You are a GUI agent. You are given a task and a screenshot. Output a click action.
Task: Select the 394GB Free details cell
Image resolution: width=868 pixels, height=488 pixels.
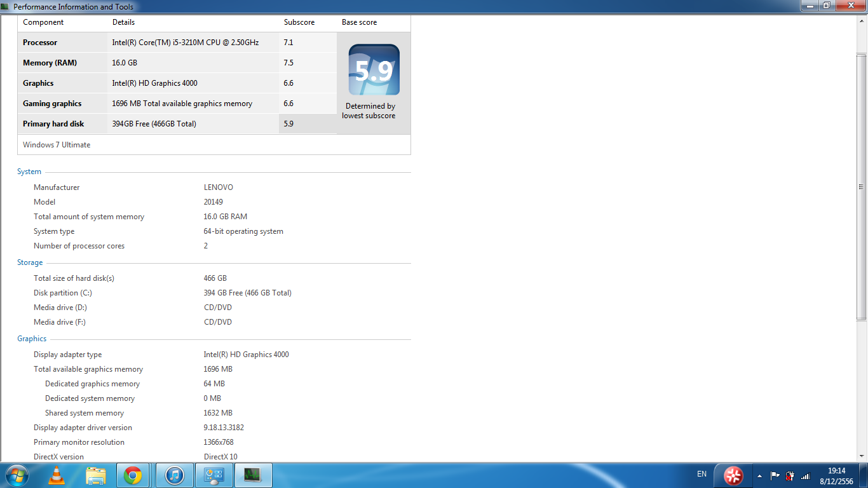154,124
